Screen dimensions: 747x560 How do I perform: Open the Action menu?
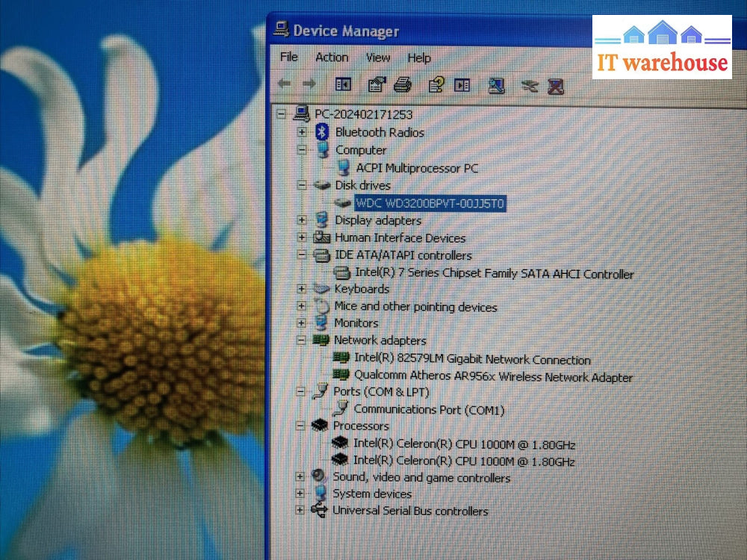[332, 57]
